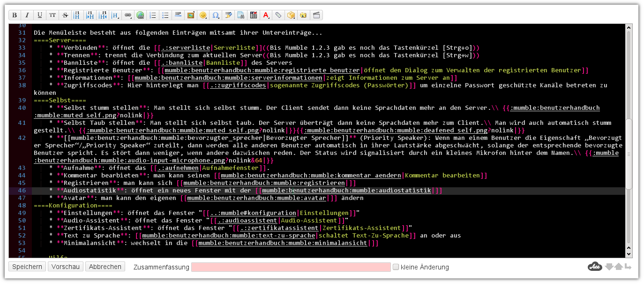Image resolution: width=644 pixels, height=284 pixels.
Task: Click 'Zertifikats-Assistent' in bold on line 51
Action: click(103, 228)
